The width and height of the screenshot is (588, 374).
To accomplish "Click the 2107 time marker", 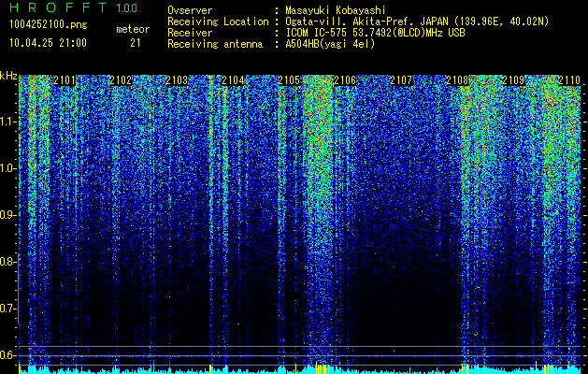I will click(401, 80).
